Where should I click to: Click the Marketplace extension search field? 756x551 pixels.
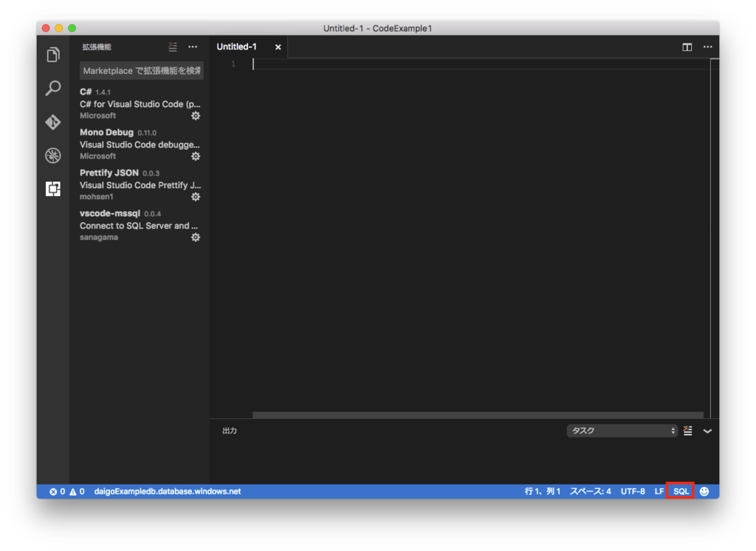(141, 71)
